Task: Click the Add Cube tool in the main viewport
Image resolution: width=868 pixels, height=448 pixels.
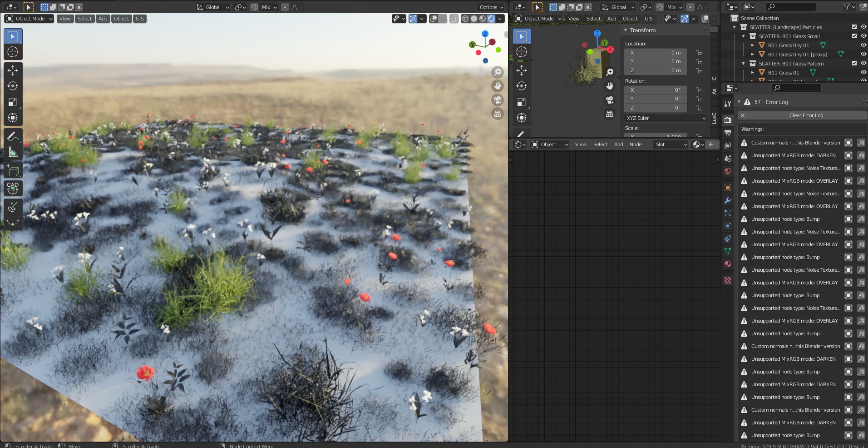Action: [x=13, y=171]
